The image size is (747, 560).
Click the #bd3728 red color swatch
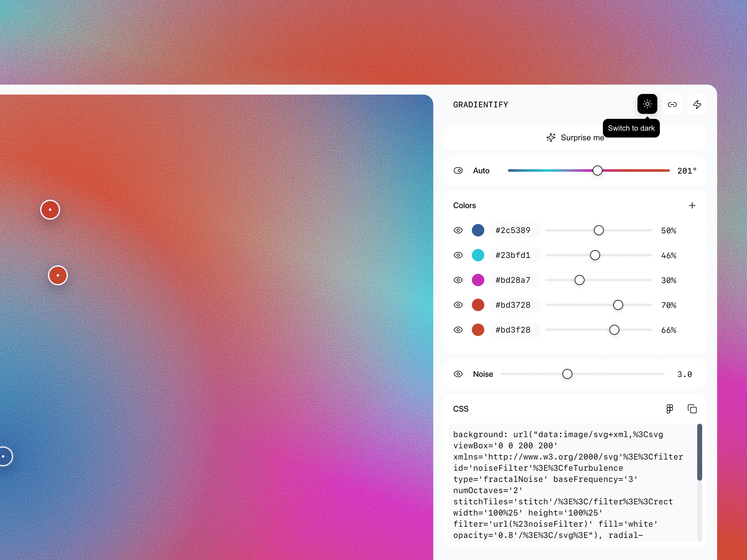point(478,305)
